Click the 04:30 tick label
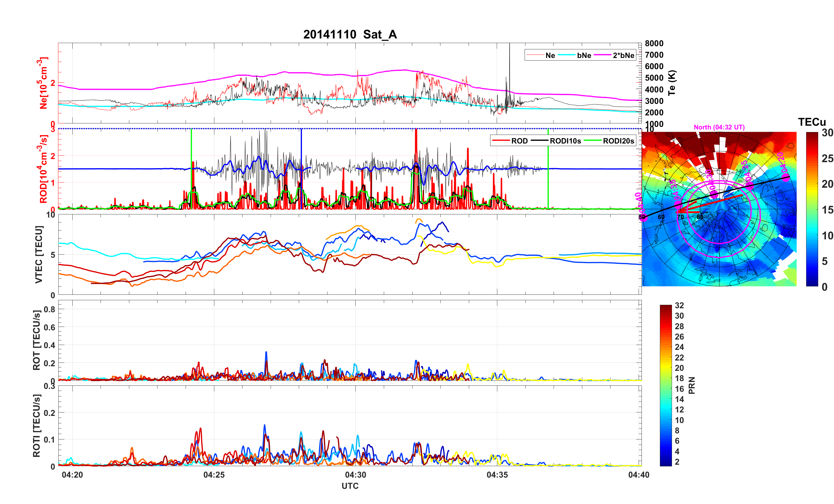834x504 pixels. click(x=355, y=475)
